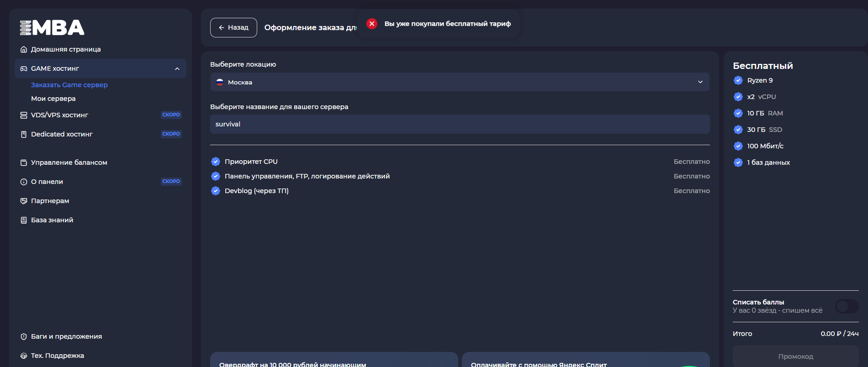Click the red error icon in notification
This screenshot has width=868, height=367.
[x=372, y=24]
